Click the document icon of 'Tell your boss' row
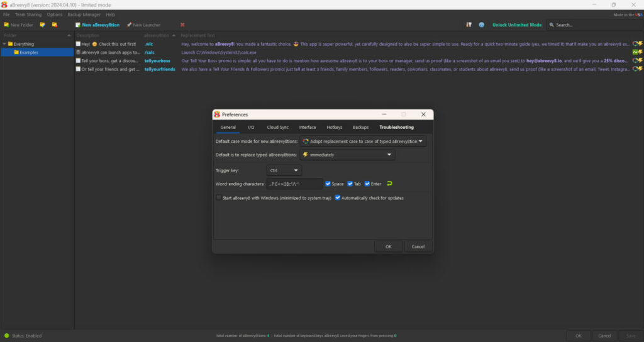Viewport: 644px width, 342px height. pos(78,61)
